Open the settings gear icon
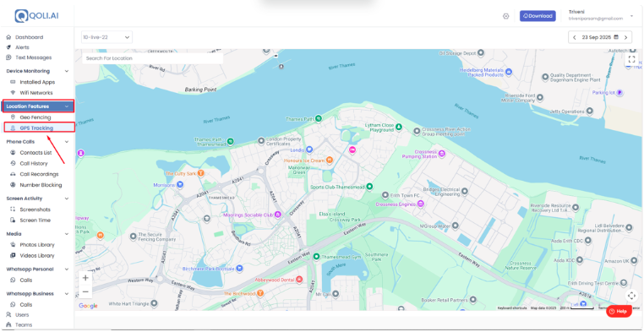The height and width of the screenshot is (332, 644). pos(506,16)
